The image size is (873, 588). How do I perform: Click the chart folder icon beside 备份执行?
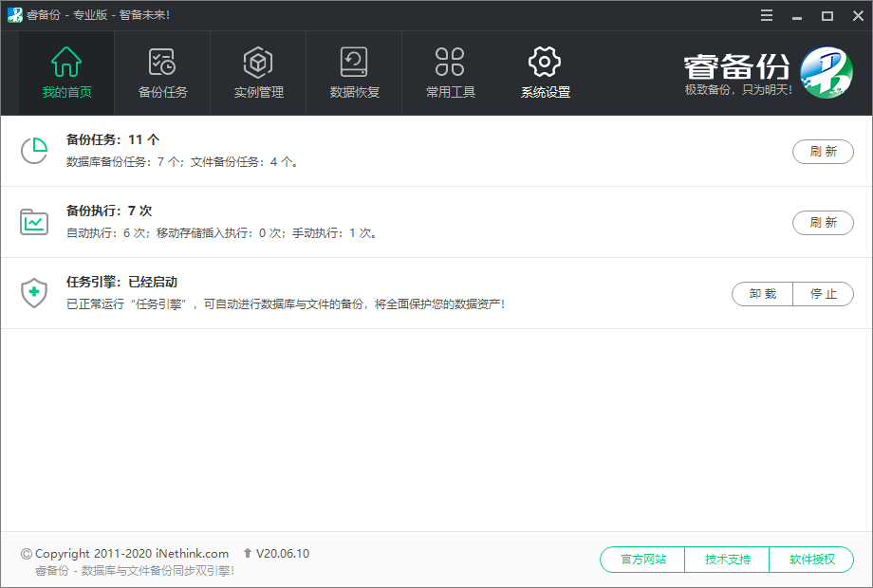click(x=34, y=222)
